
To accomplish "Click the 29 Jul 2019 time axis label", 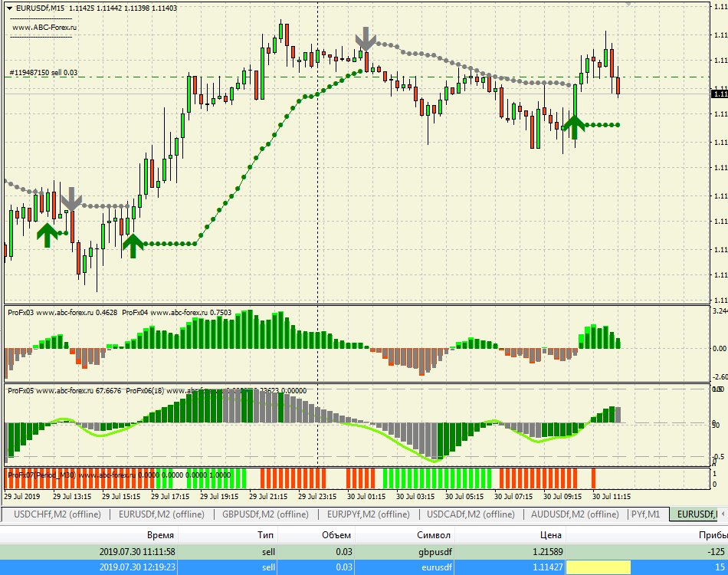I will pyautogui.click(x=21, y=497).
